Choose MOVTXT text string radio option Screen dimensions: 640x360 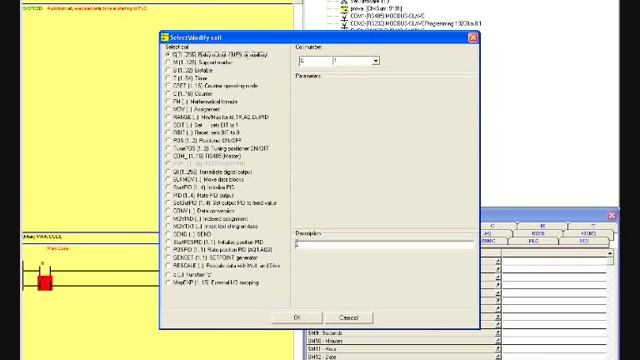tap(168, 226)
